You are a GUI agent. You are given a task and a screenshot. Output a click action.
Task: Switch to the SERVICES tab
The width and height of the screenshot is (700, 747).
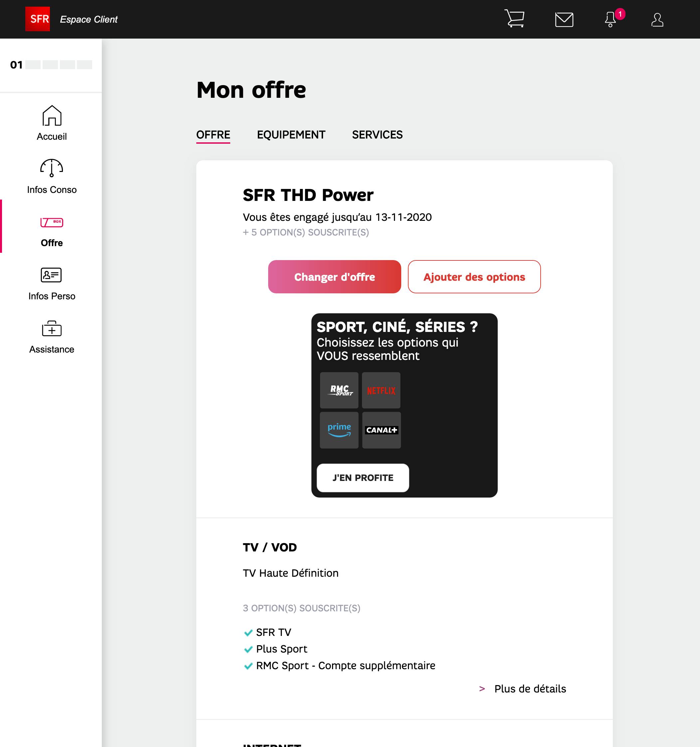coord(377,134)
